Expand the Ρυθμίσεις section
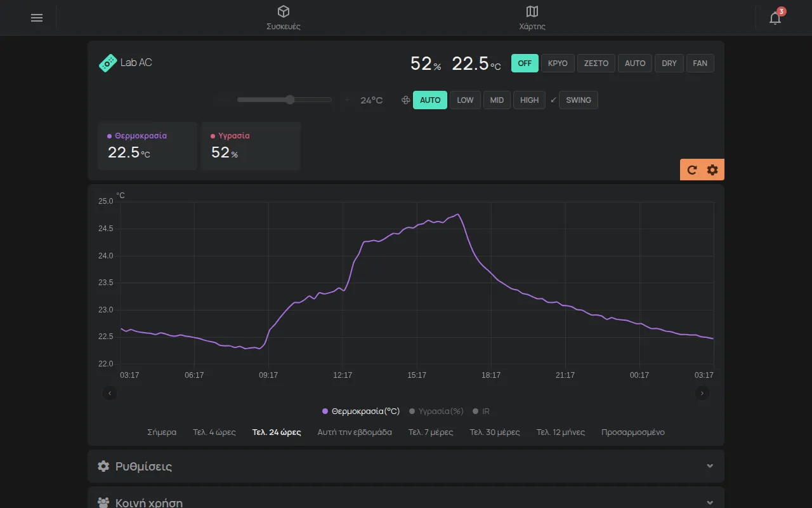The width and height of the screenshot is (812, 508). click(x=406, y=466)
